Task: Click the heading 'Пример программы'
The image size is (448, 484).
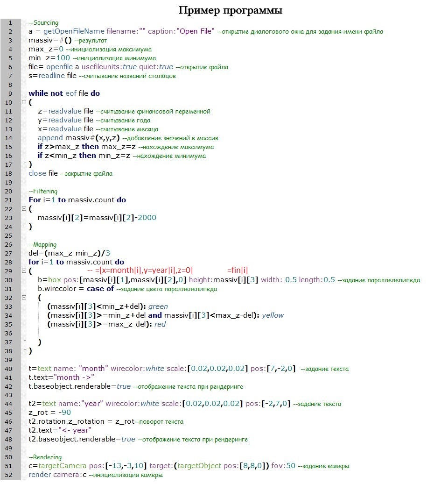Action: click(231, 10)
